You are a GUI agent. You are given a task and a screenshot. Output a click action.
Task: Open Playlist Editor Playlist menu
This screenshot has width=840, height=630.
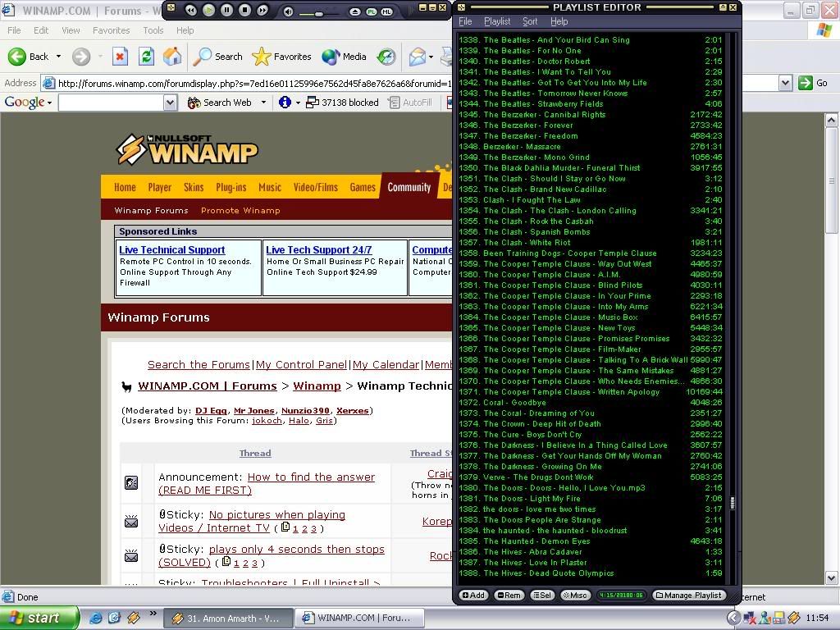pos(497,21)
